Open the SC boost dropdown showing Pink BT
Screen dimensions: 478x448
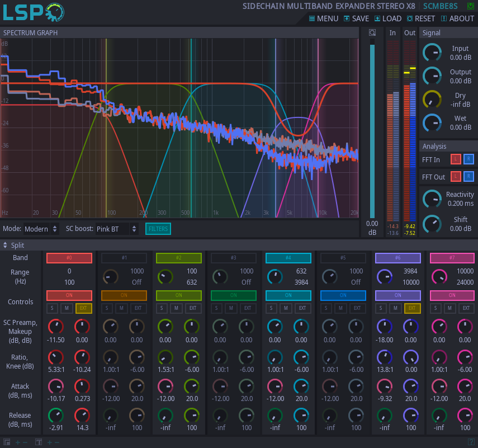tap(117, 229)
